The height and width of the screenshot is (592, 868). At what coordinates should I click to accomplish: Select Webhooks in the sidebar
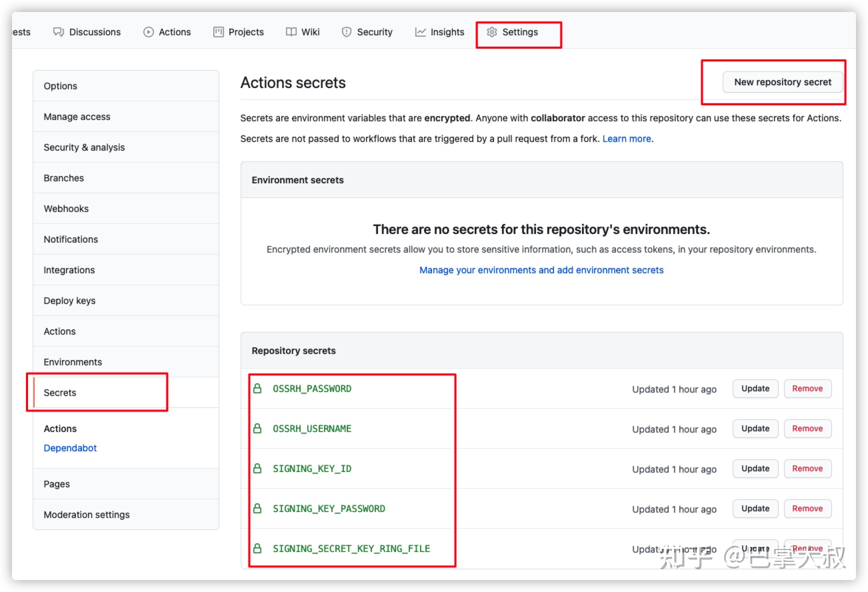pyautogui.click(x=66, y=208)
